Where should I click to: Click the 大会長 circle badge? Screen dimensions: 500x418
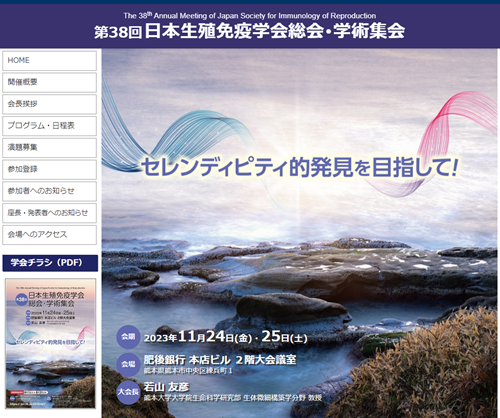pos(128,392)
